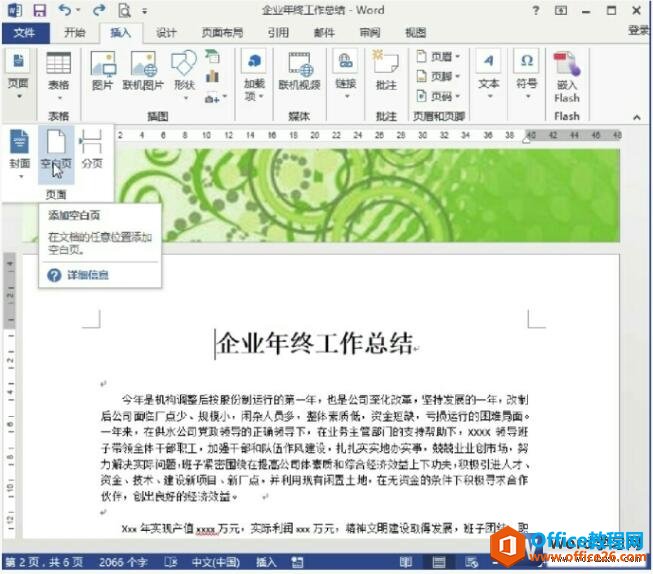
Task: Click the Redo arrow icon
Action: click(99, 10)
